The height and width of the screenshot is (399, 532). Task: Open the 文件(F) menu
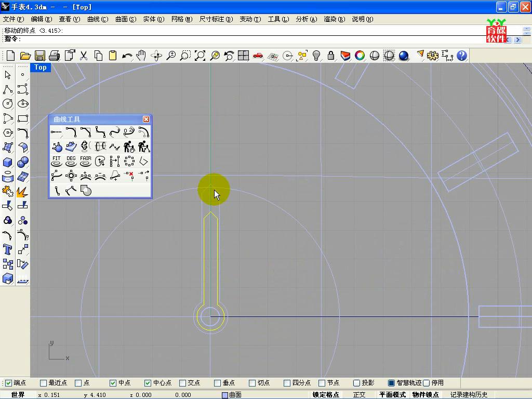click(x=14, y=19)
